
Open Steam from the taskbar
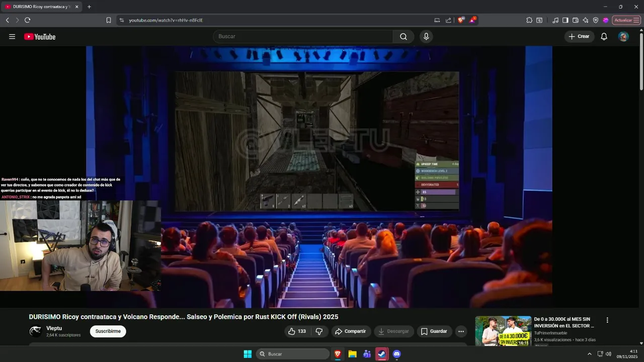point(382,354)
